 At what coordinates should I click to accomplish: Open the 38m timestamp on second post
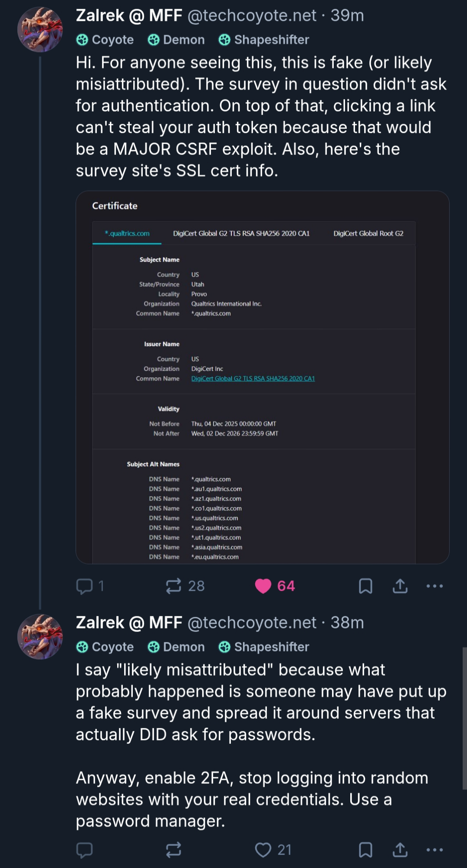coord(347,623)
